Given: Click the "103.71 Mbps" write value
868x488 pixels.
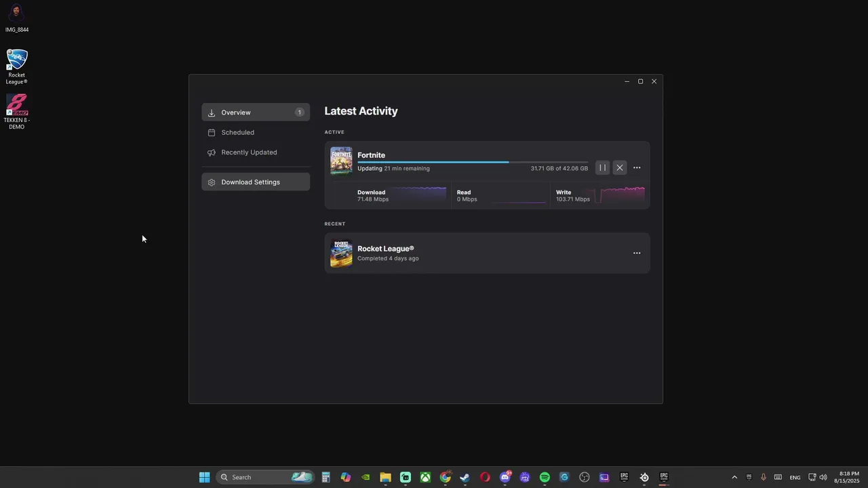Looking at the screenshot, I should (x=573, y=199).
